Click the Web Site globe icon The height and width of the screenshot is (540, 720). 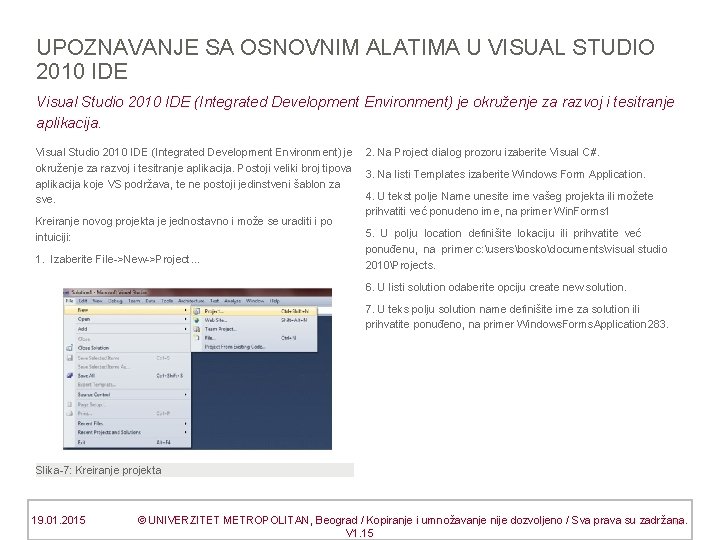coord(197,320)
